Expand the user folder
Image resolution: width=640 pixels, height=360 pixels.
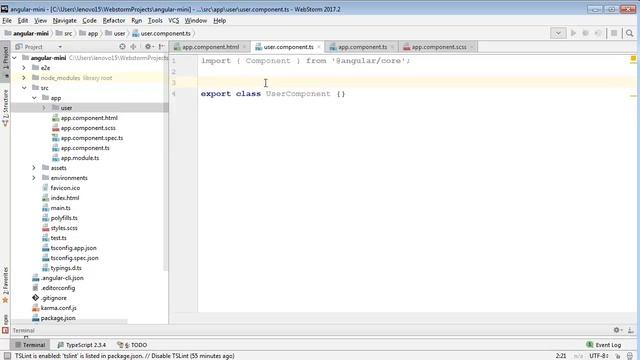coord(44,108)
